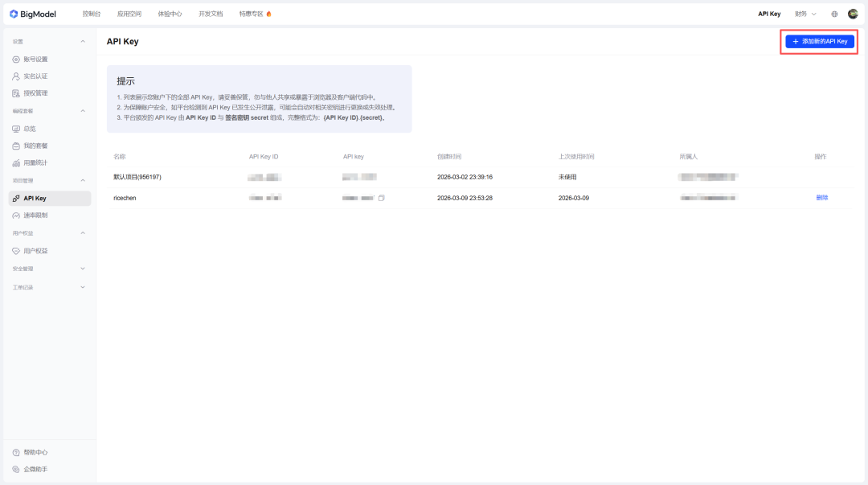Click the 添加新的API Key button

[x=819, y=42]
